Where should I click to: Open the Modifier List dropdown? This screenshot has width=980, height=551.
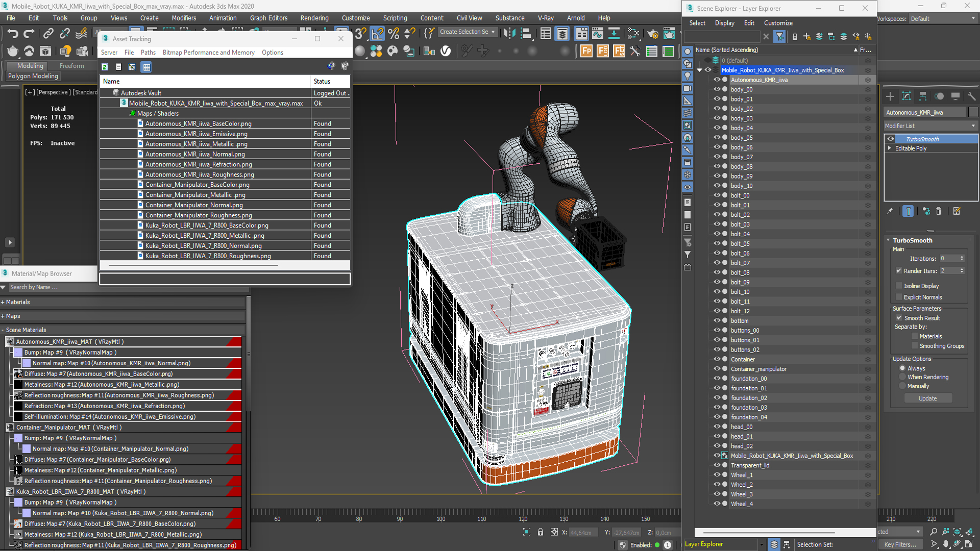click(x=930, y=126)
